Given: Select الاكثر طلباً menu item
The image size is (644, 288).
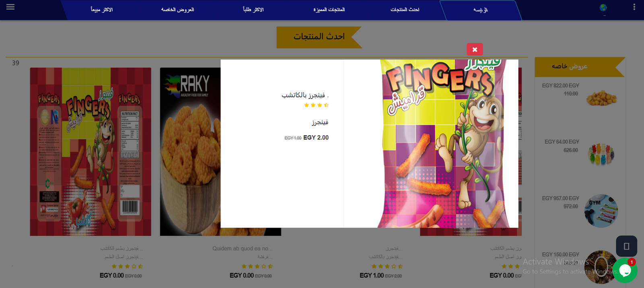Looking at the screenshot, I should 254,10.
